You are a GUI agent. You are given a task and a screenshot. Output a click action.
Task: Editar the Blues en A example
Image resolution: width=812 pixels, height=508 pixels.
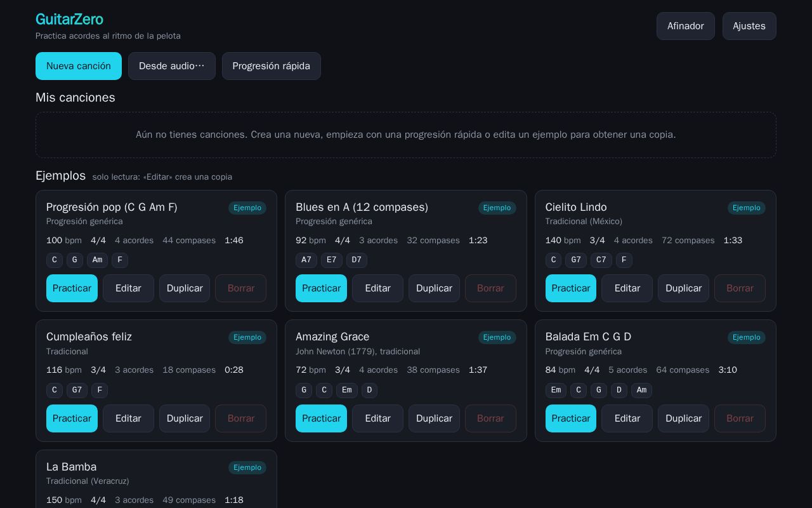(x=377, y=288)
